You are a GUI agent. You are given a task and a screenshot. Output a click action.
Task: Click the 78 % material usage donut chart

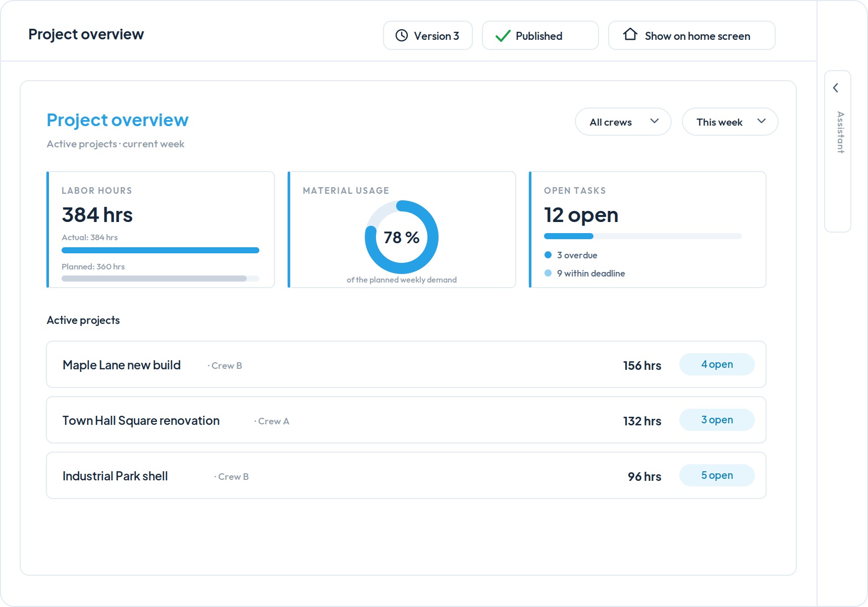pyautogui.click(x=402, y=237)
